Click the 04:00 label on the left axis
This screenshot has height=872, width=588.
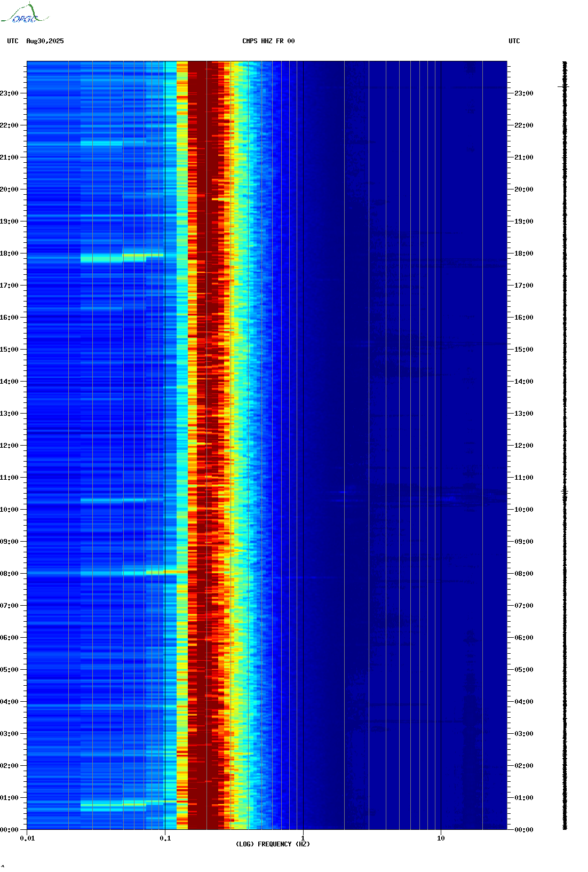tap(9, 702)
